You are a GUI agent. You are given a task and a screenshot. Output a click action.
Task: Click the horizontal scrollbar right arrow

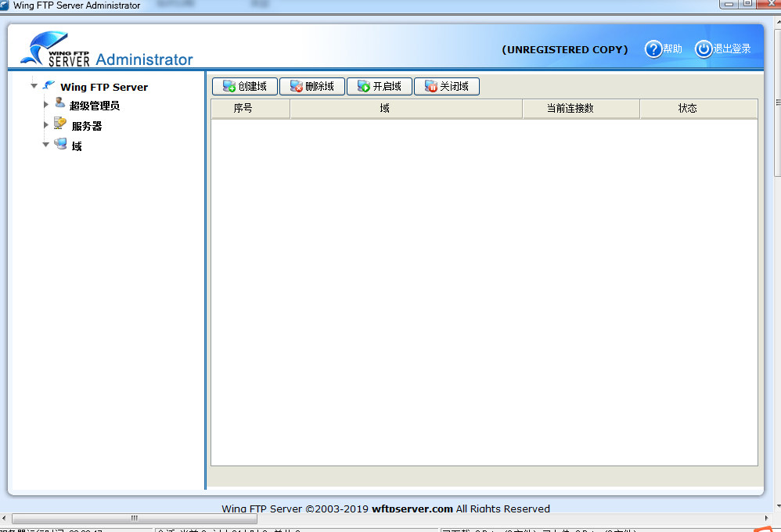pos(767,519)
